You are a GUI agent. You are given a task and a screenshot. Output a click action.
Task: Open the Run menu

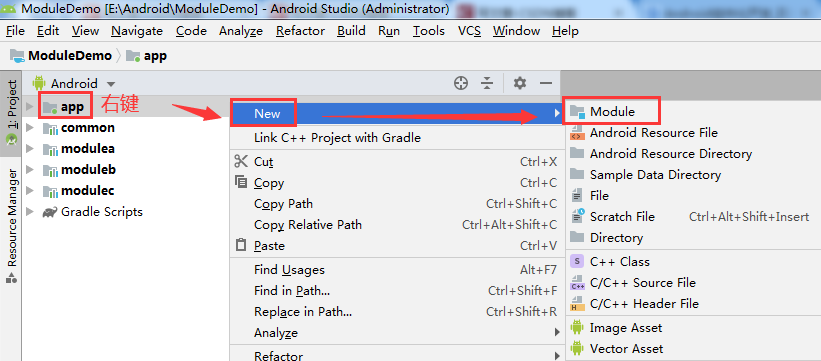[x=389, y=31]
